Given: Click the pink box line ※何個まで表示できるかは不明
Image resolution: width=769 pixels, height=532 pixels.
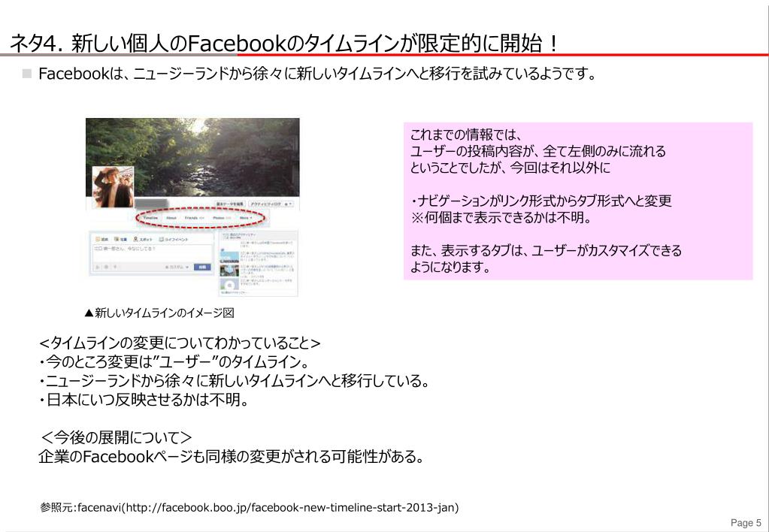Looking at the screenshot, I should (x=501, y=217).
